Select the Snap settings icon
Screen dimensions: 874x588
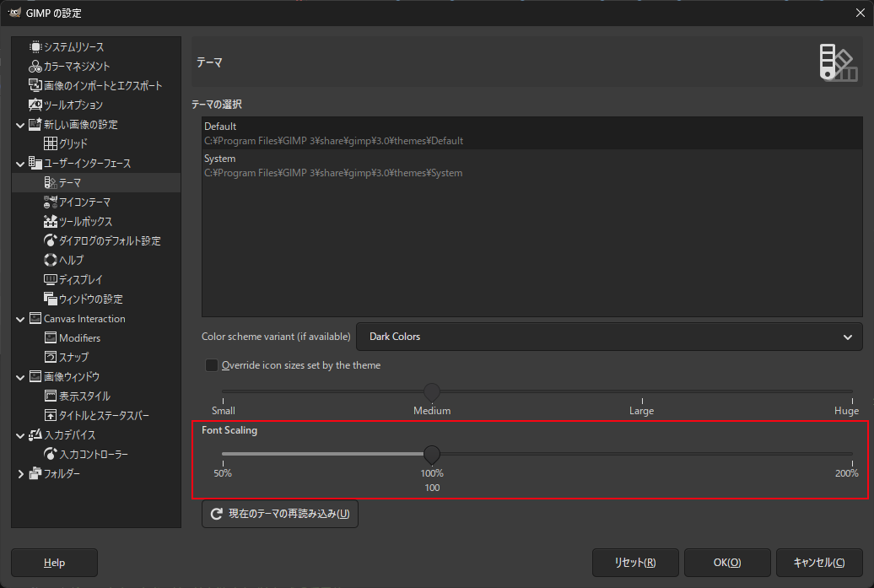[x=51, y=358]
